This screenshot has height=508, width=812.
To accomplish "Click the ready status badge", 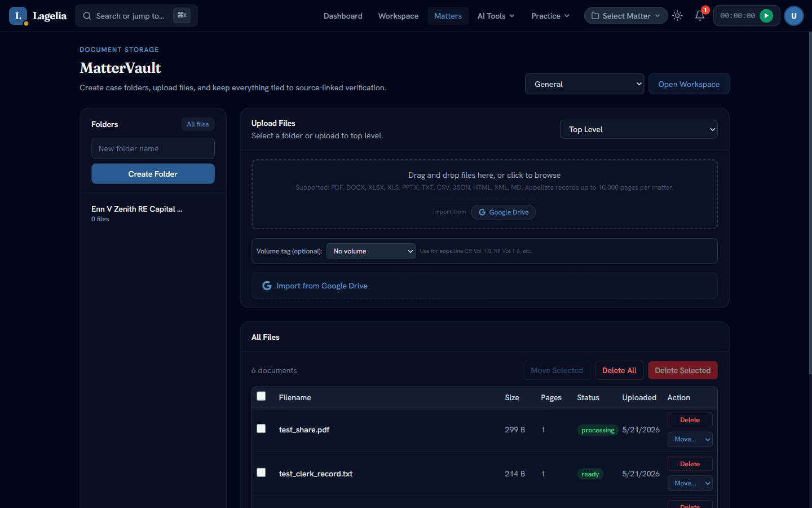I will pyautogui.click(x=590, y=474).
